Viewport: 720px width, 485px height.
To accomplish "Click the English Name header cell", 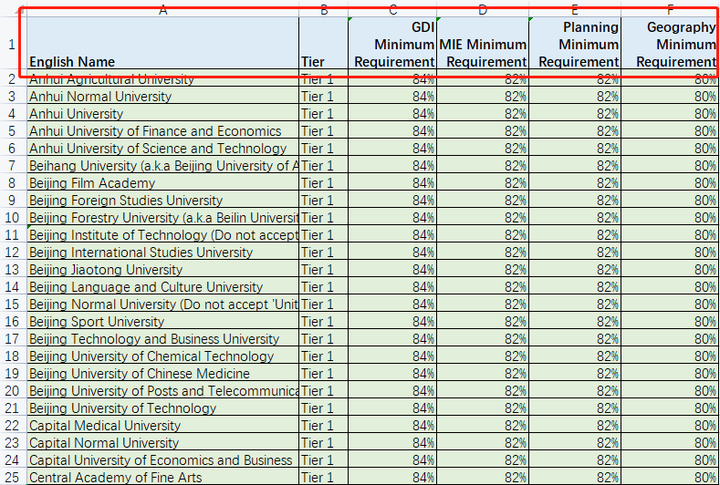I will (163, 44).
